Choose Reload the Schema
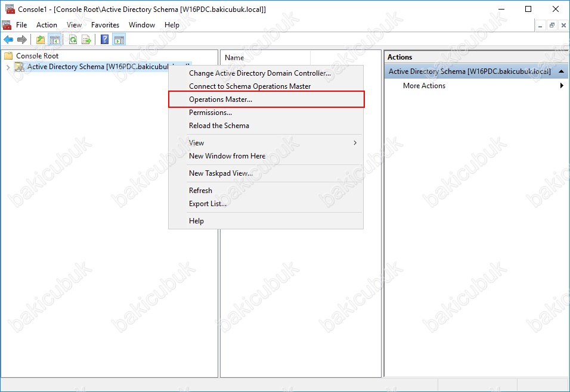The width and height of the screenshot is (570, 392). [x=266, y=125]
